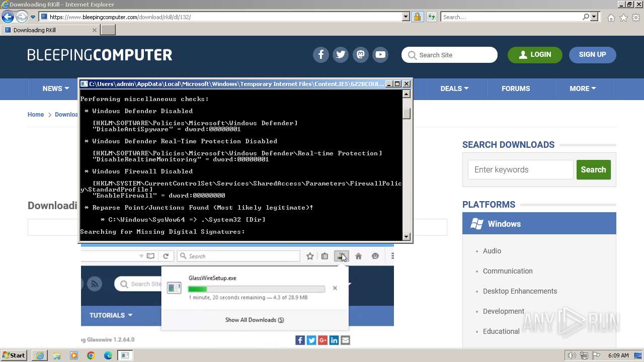The width and height of the screenshot is (644, 362).
Task: Share on LinkedIn icon
Action: click(334, 340)
